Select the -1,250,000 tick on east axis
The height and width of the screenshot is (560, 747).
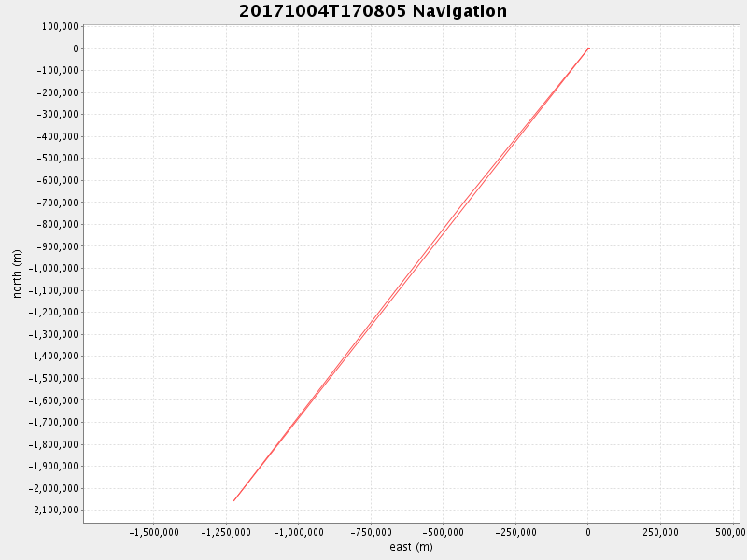click(x=226, y=533)
